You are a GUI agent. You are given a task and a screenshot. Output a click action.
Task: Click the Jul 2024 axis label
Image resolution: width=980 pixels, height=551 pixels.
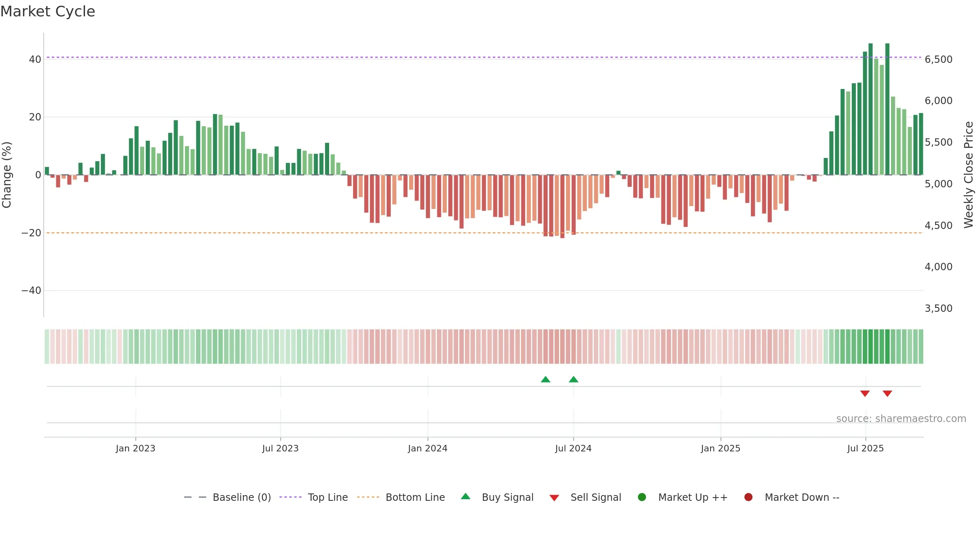pos(573,448)
